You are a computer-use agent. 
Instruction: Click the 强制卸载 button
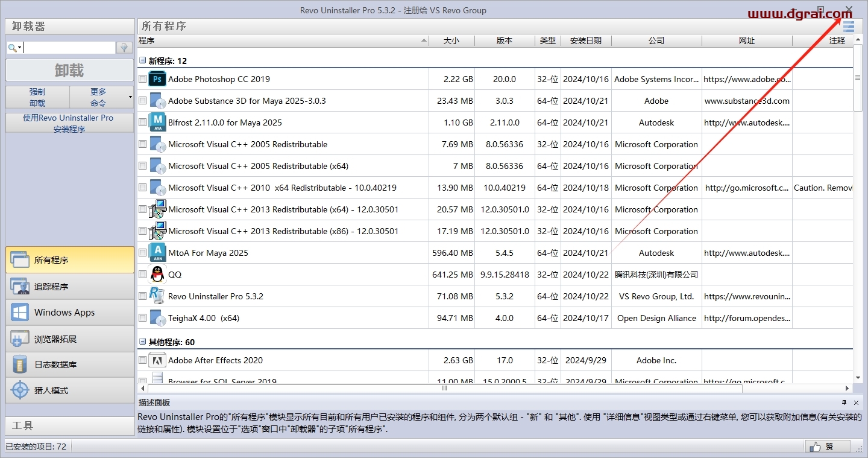[37, 97]
